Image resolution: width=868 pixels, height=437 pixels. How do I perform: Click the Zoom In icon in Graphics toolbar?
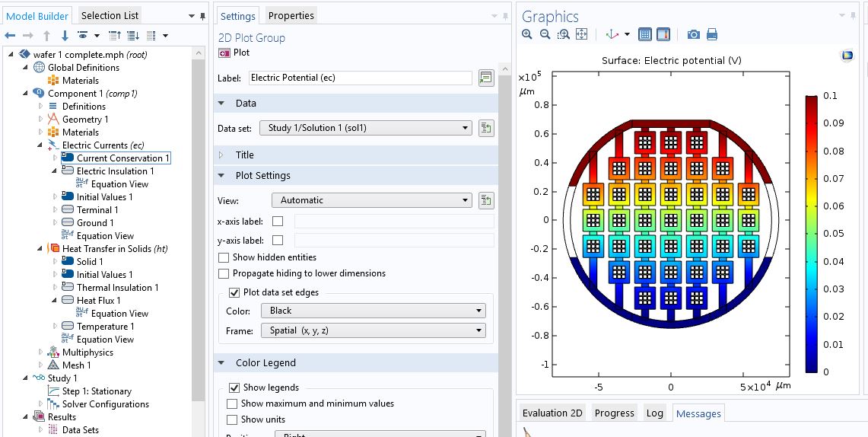[527, 34]
